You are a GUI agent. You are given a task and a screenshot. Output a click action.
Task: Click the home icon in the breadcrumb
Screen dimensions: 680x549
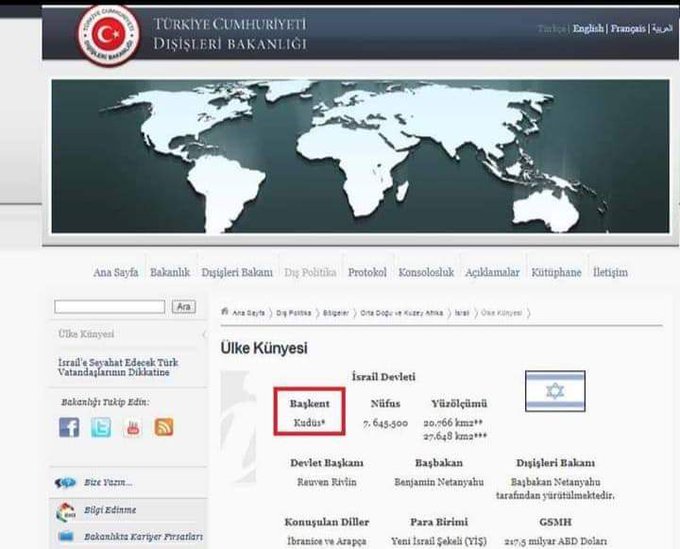click(225, 312)
